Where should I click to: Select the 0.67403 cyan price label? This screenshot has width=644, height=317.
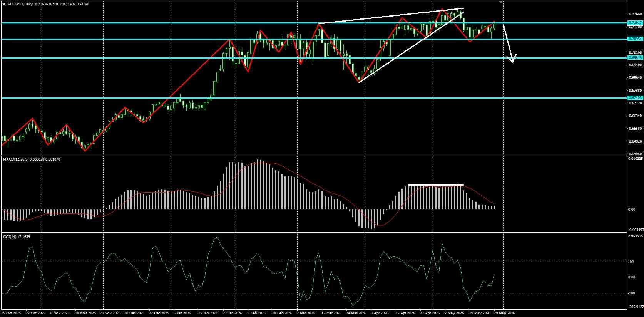click(635, 98)
